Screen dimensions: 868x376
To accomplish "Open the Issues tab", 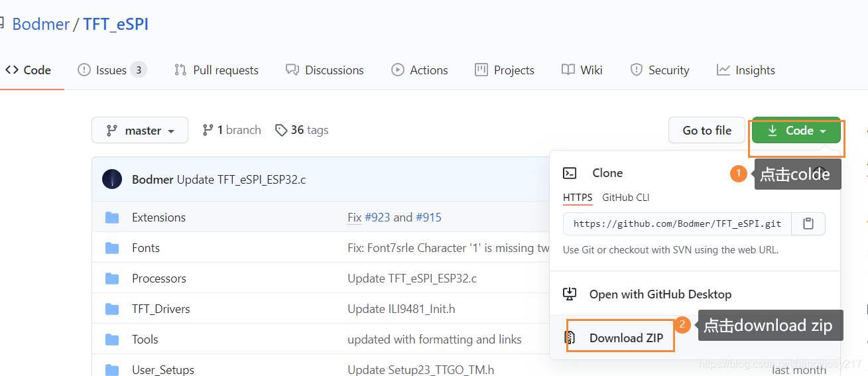I will click(111, 70).
